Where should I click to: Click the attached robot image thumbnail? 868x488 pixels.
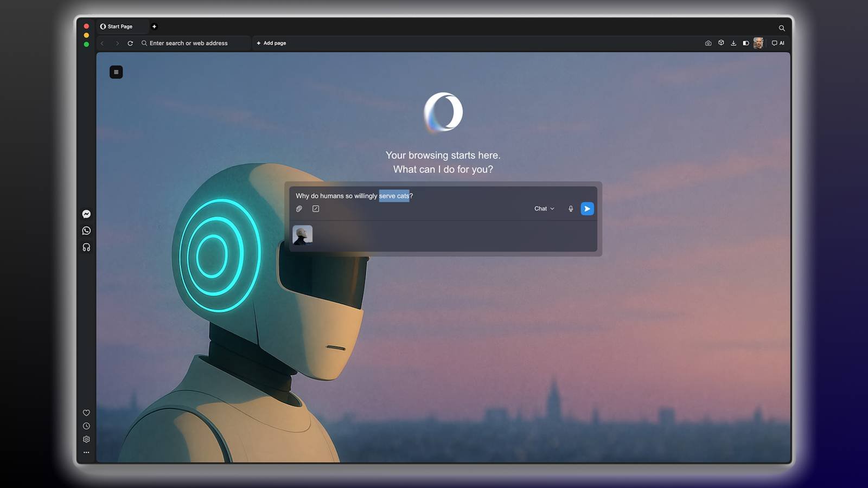click(303, 235)
